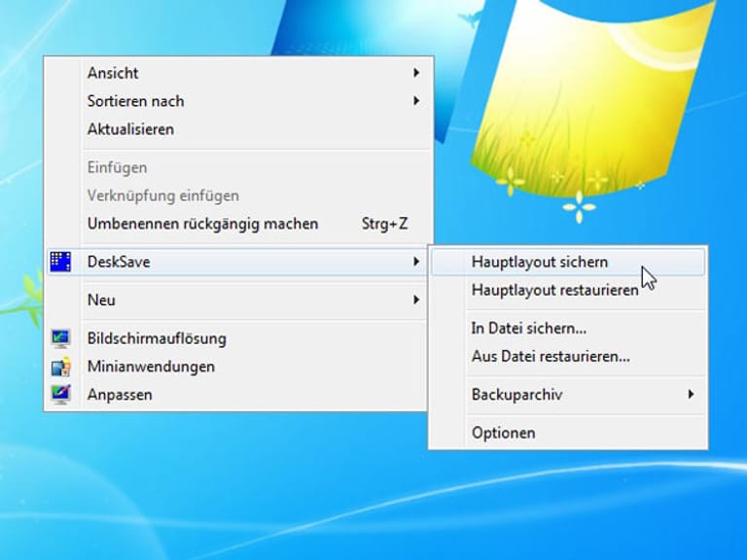Choose Anpassen to personalize
Viewport: 747px width, 560px height.
pyautogui.click(x=238, y=395)
